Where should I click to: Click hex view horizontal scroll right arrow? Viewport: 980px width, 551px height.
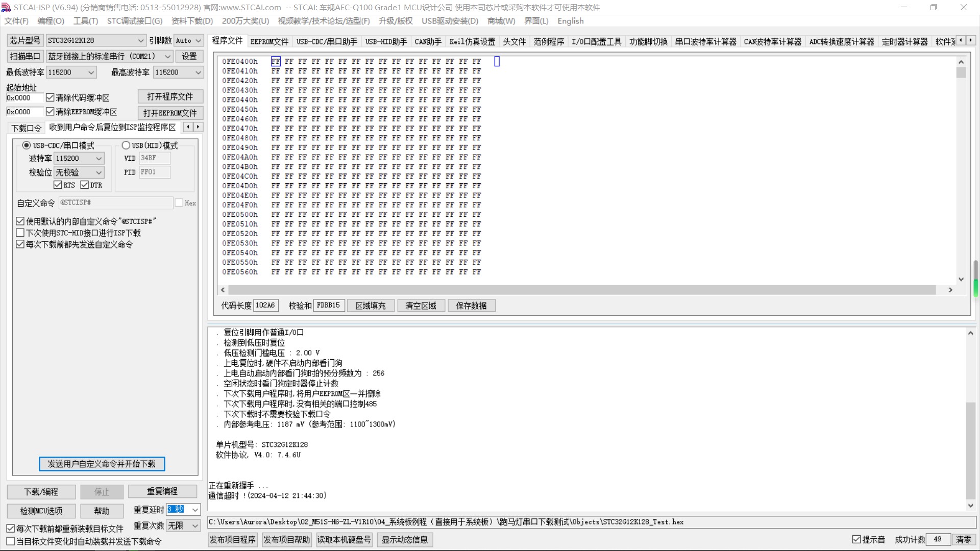pos(950,290)
